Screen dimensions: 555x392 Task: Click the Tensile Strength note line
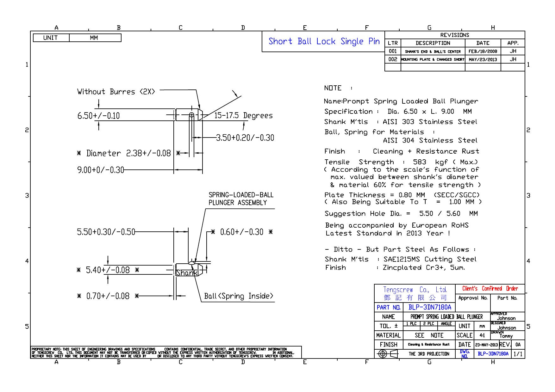[x=401, y=162]
